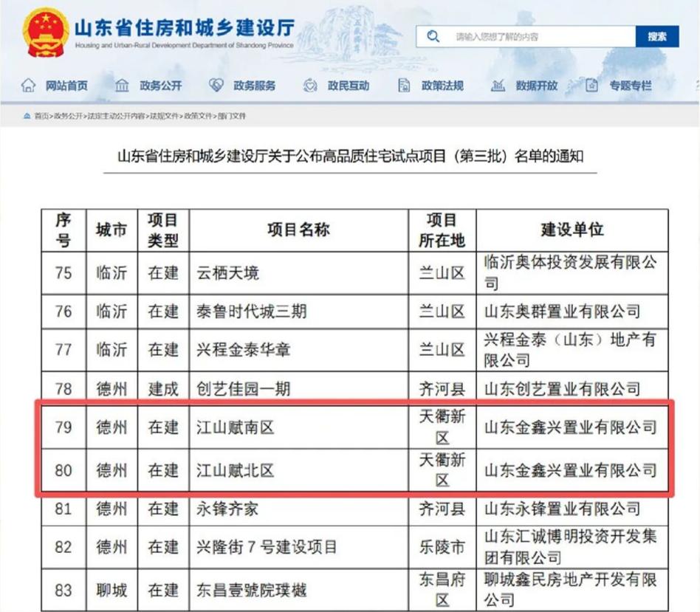Click the building icon beside 政务公开

point(122,85)
